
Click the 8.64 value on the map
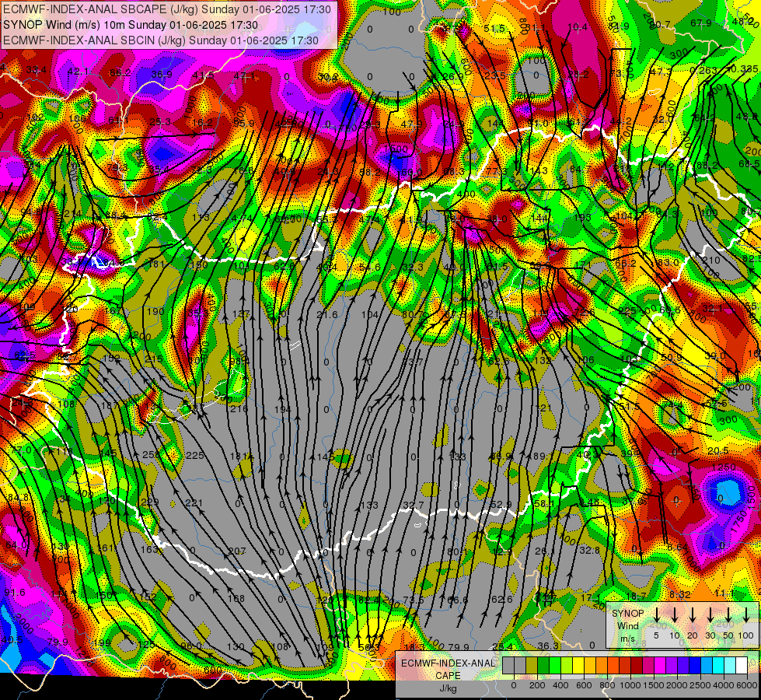coord(677,548)
